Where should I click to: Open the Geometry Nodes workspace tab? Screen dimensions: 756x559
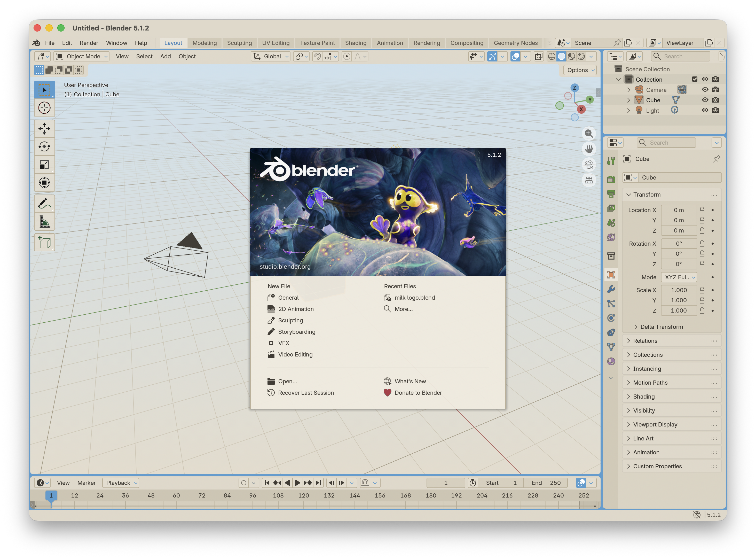coord(516,43)
